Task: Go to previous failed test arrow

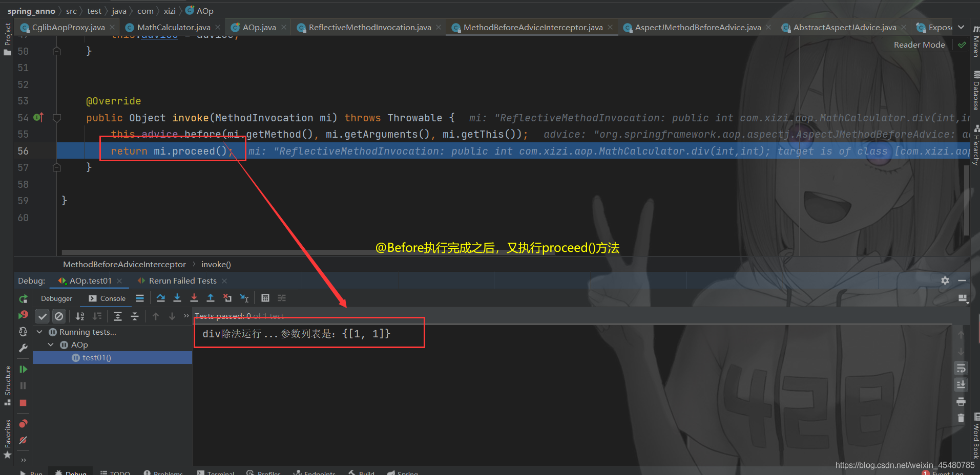Action: pos(156,316)
